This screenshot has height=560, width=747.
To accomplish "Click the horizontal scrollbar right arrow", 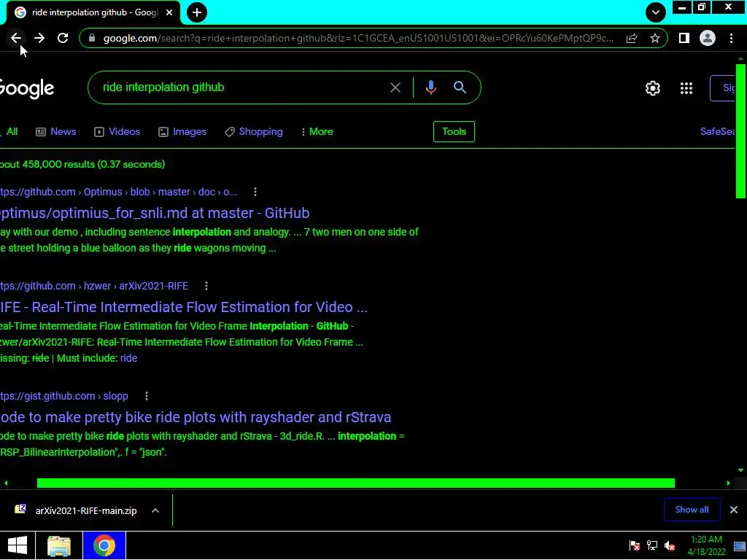I will [729, 483].
